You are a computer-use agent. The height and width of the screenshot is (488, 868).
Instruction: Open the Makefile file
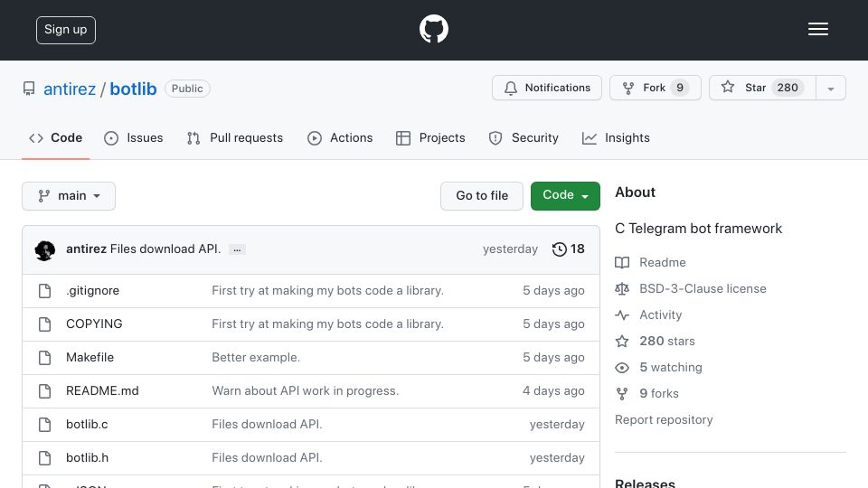(90, 358)
